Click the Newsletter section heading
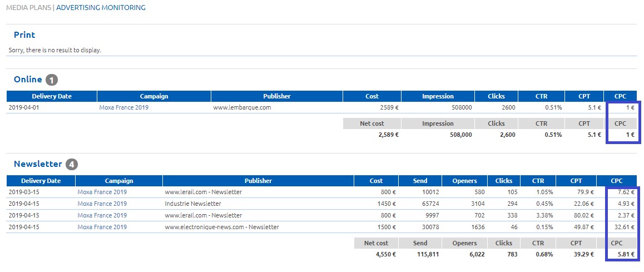The height and width of the screenshot is (272, 644). coord(38,164)
